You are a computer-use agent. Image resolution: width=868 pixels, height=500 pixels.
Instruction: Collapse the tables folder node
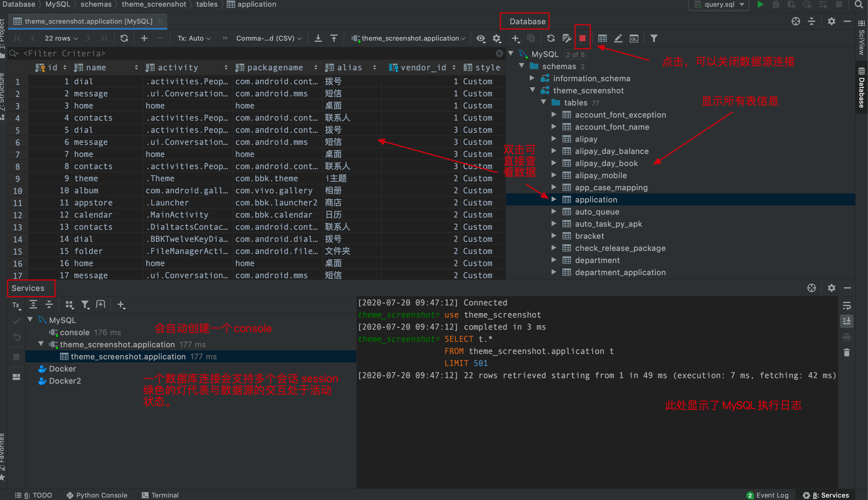543,102
